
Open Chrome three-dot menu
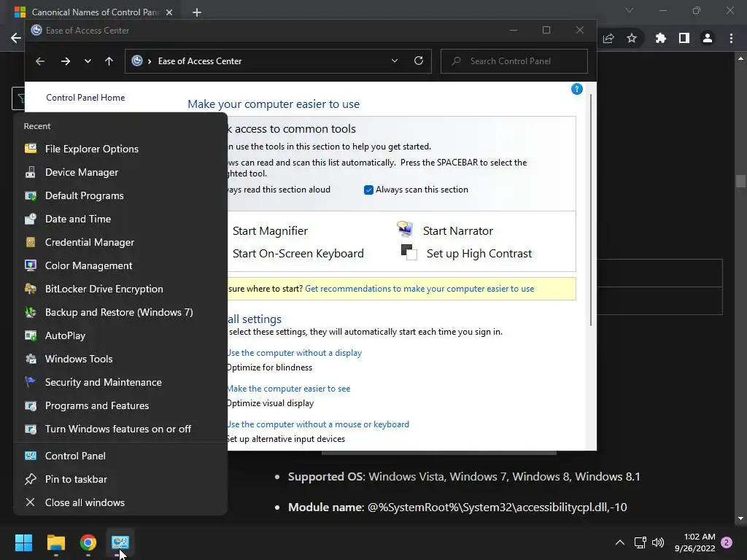[x=731, y=38]
